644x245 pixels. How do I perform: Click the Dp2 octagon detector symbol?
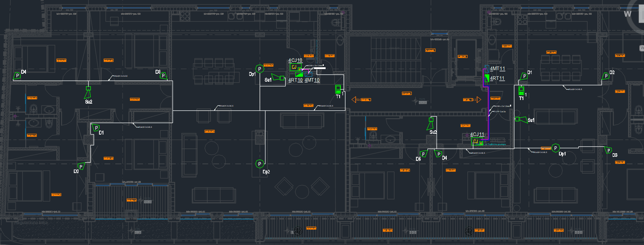coord(259,164)
